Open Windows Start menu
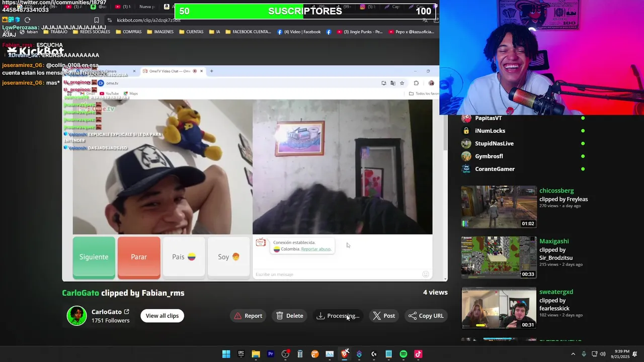 (x=226, y=354)
